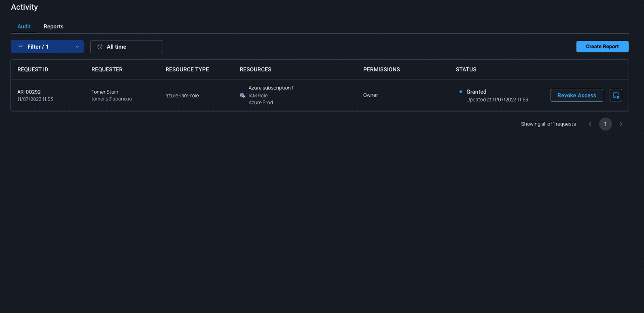Click the filter lines icon
This screenshot has width=644, height=313.
(21, 47)
